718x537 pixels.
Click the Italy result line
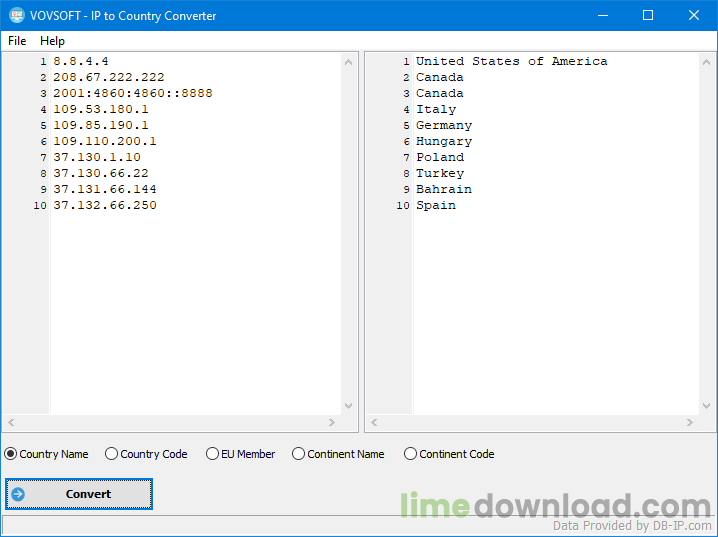436,109
